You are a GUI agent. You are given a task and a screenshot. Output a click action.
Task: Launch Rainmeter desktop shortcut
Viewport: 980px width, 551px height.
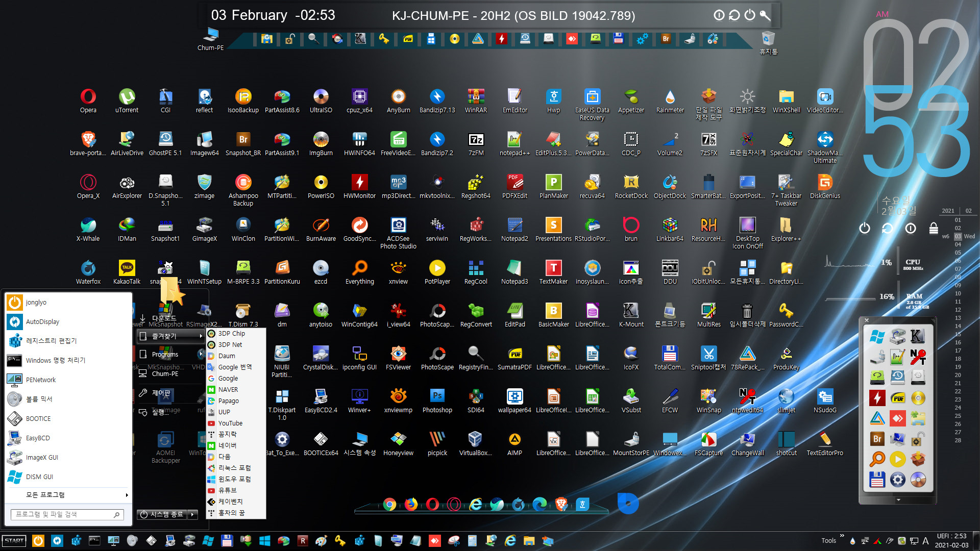670,101
